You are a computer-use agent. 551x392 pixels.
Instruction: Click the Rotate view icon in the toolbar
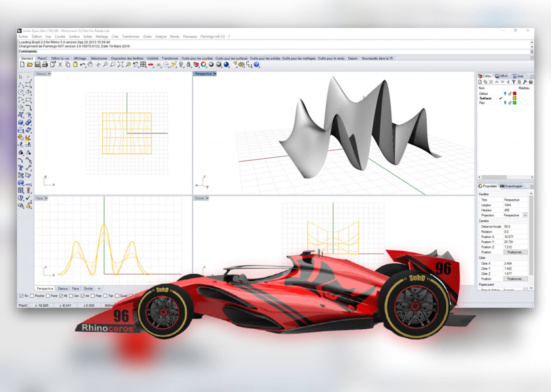point(136,65)
